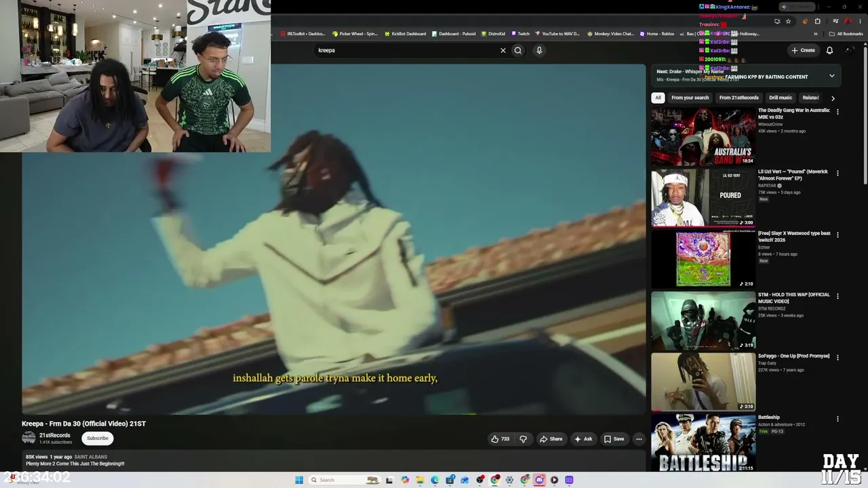Screen dimensions: 868x488
Task: Play The Deadly Gang War thumbnail
Action: click(x=703, y=137)
